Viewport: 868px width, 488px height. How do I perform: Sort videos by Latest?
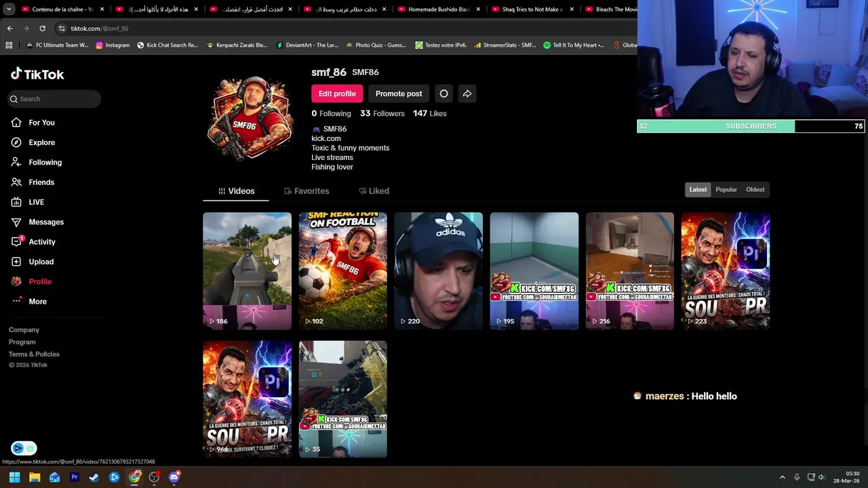[698, 190]
